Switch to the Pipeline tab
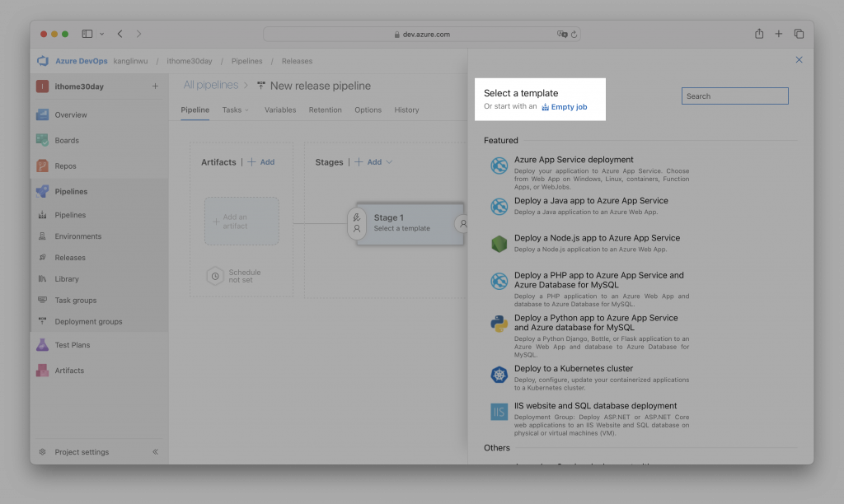 point(195,110)
